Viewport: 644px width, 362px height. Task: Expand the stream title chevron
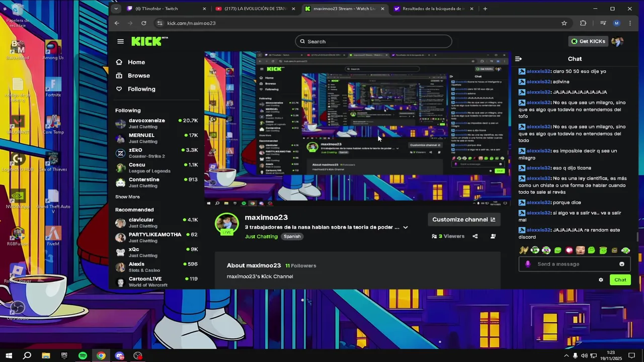tap(406, 227)
